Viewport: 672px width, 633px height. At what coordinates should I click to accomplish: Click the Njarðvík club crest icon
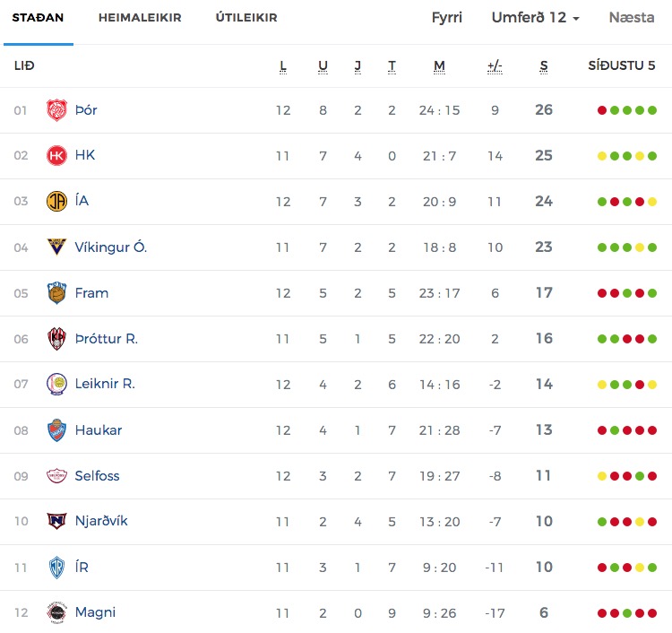pyautogui.click(x=56, y=522)
